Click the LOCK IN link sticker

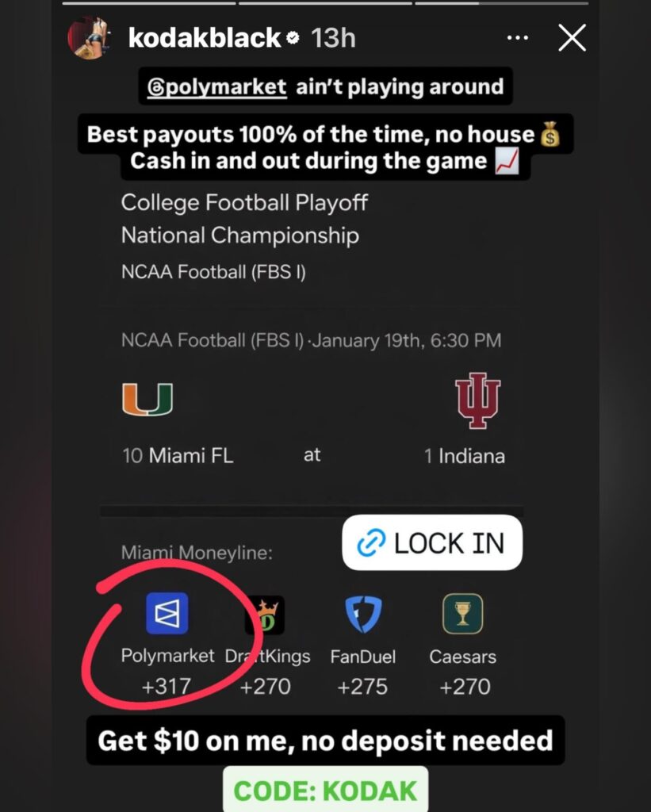[x=432, y=543]
